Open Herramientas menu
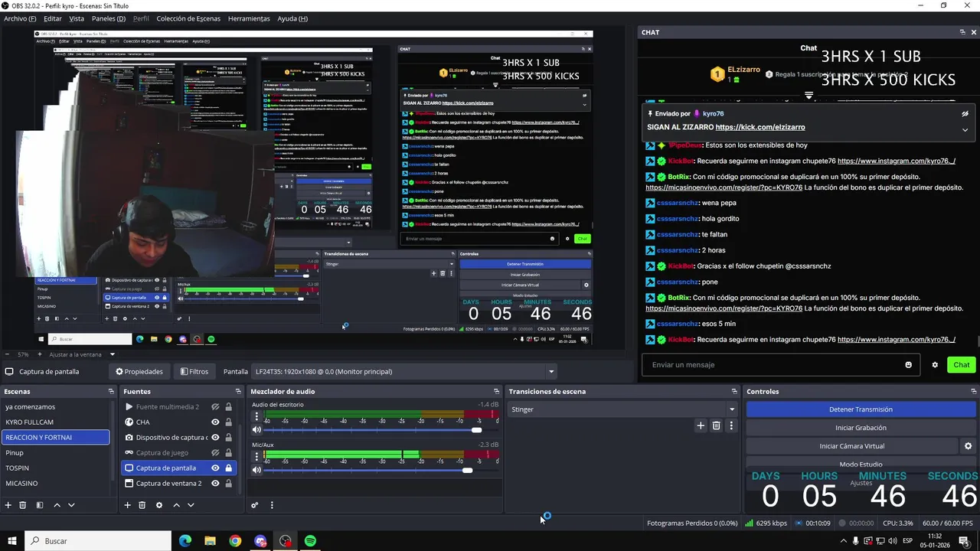 [x=249, y=18]
